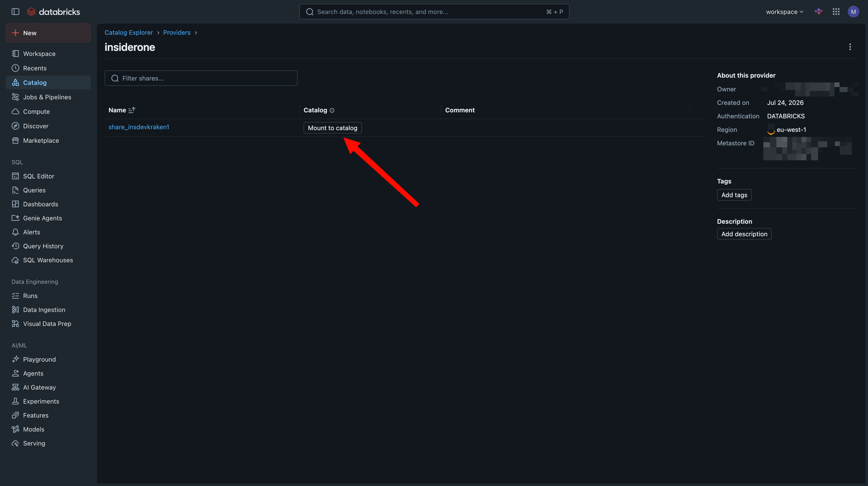
Task: Click the Add description button
Action: point(744,234)
